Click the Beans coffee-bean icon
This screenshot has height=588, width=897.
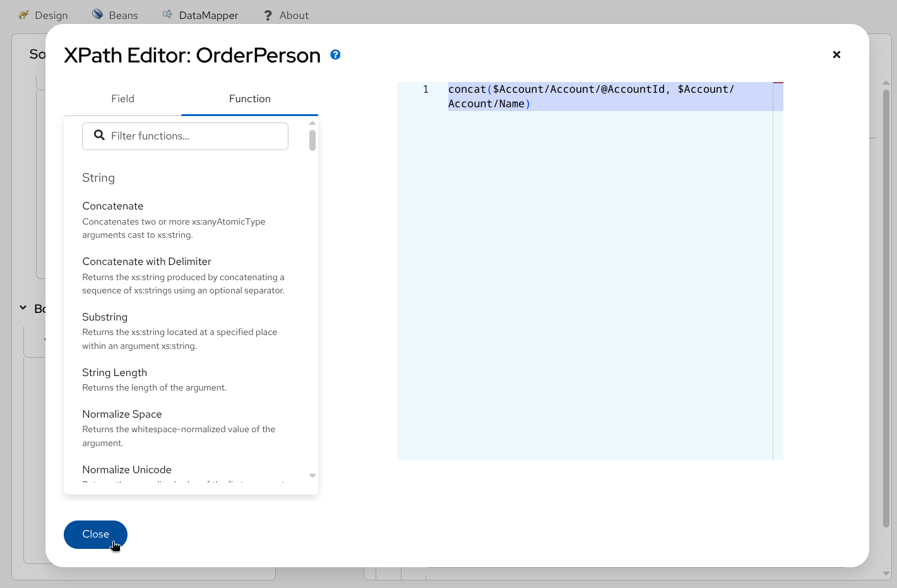click(97, 14)
